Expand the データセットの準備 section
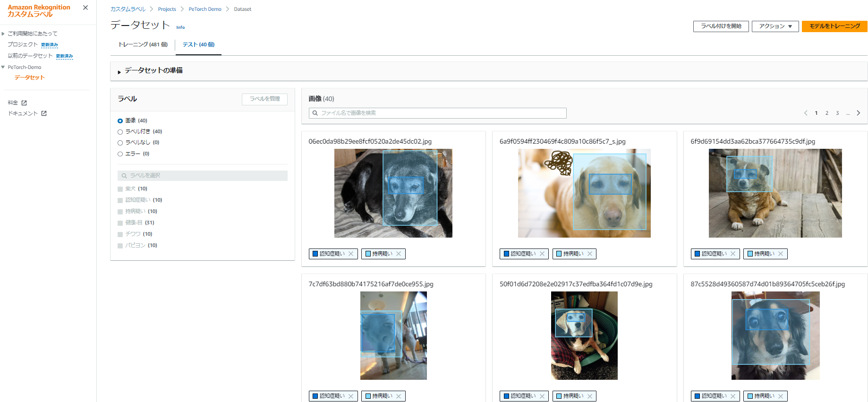 119,71
